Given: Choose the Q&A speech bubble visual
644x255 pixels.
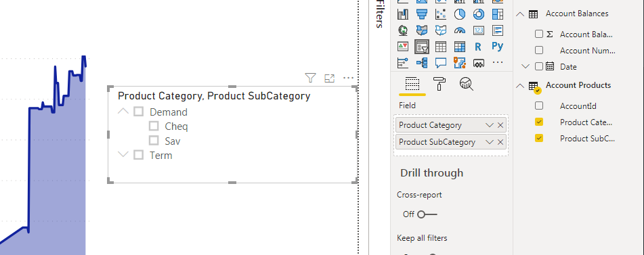Looking at the screenshot, I should point(441,63).
